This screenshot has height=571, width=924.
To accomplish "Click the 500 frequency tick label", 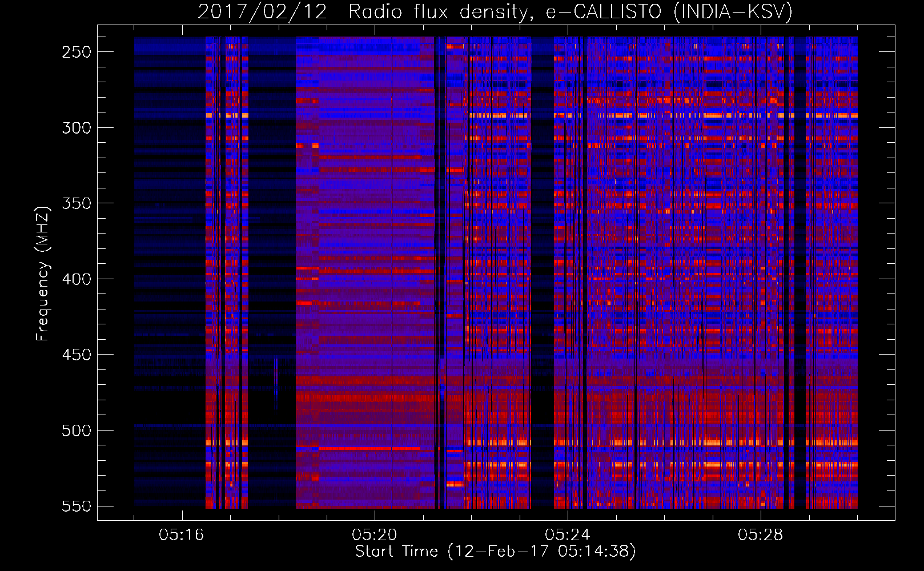I will pyautogui.click(x=77, y=431).
